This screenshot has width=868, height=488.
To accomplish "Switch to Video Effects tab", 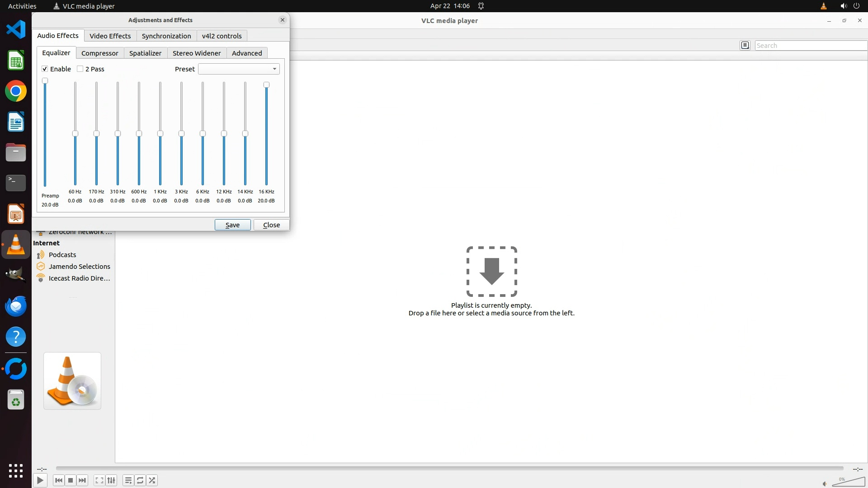I will 110,36.
